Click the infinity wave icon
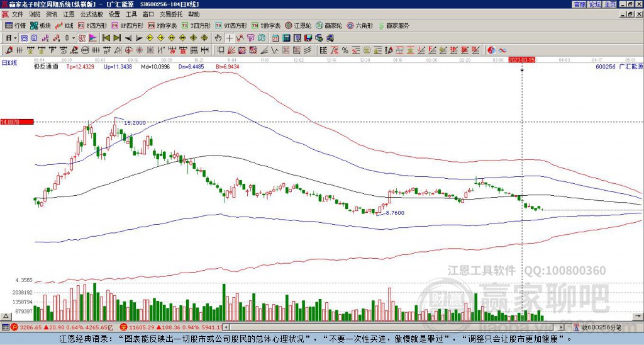 click(x=502, y=50)
